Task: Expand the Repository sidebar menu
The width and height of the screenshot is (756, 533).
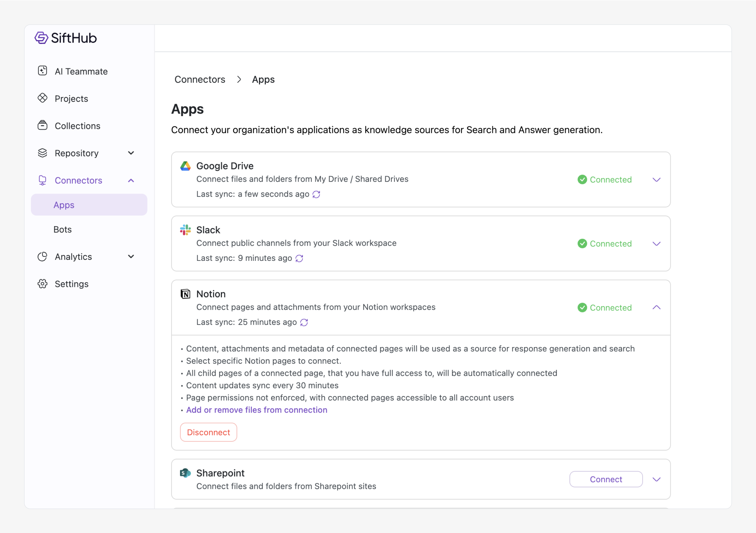Action: (131, 153)
